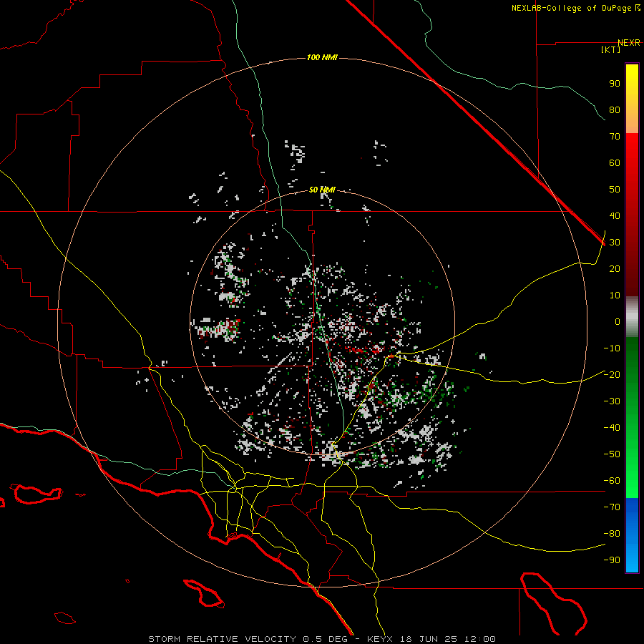Click the KEYX radar station identifier
The width and height of the screenshot is (644, 644).
click(380, 639)
